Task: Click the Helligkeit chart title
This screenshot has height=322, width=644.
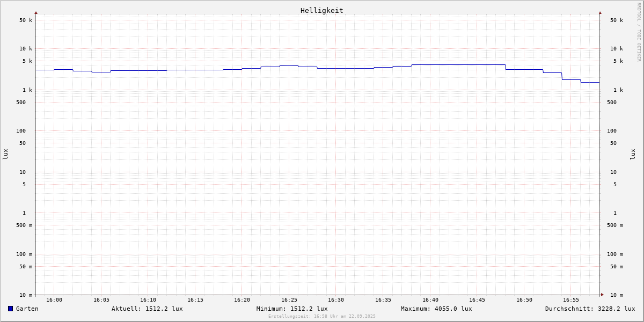Action: (321, 10)
